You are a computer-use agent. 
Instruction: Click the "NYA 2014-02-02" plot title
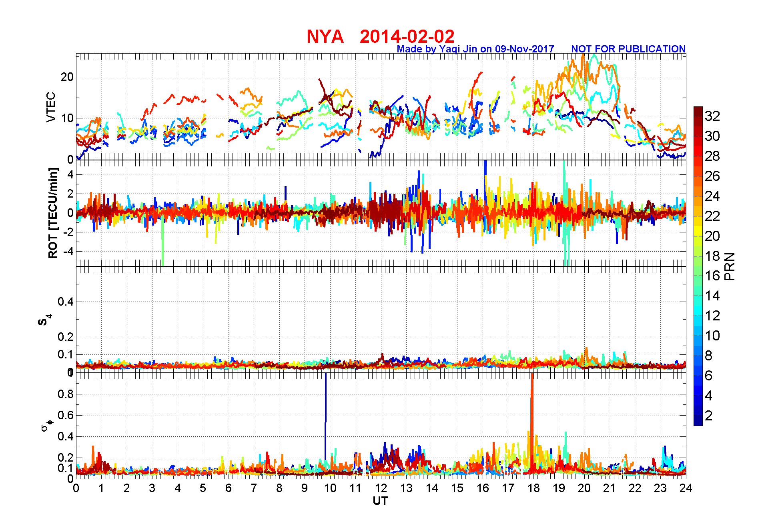[x=381, y=37]
